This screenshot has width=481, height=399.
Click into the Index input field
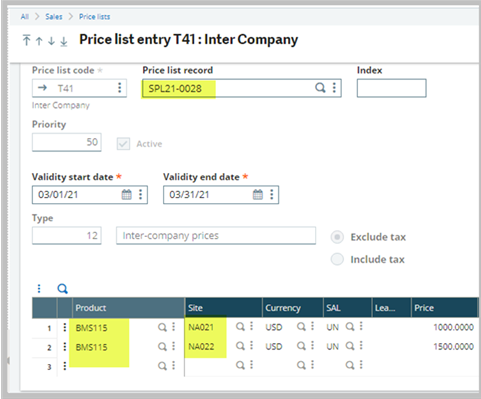click(391, 88)
